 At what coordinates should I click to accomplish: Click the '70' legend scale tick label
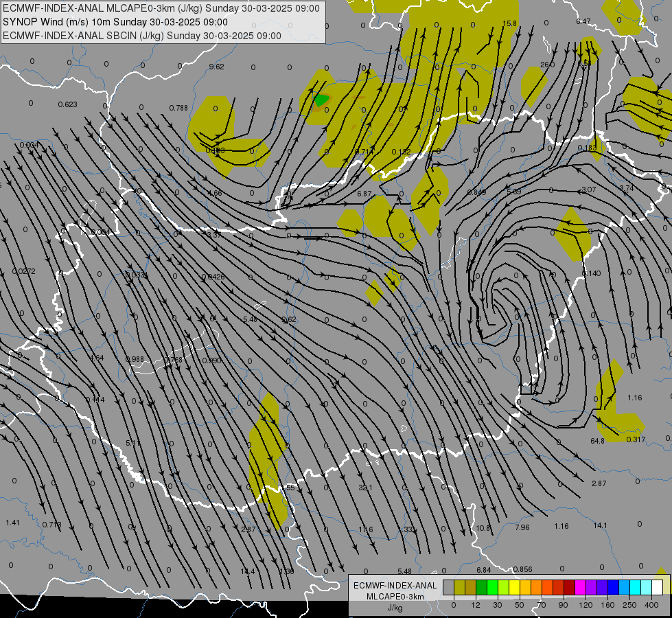tap(542, 605)
